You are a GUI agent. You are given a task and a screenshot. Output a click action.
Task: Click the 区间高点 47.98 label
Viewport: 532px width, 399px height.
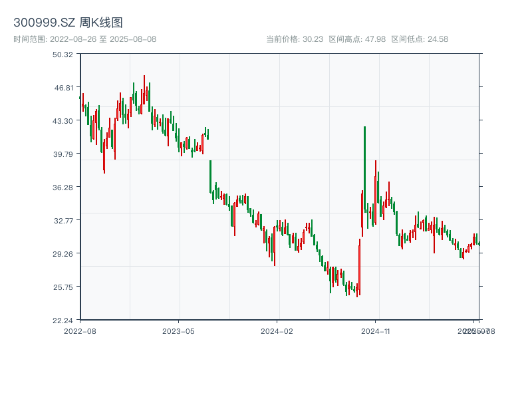[x=357, y=39]
